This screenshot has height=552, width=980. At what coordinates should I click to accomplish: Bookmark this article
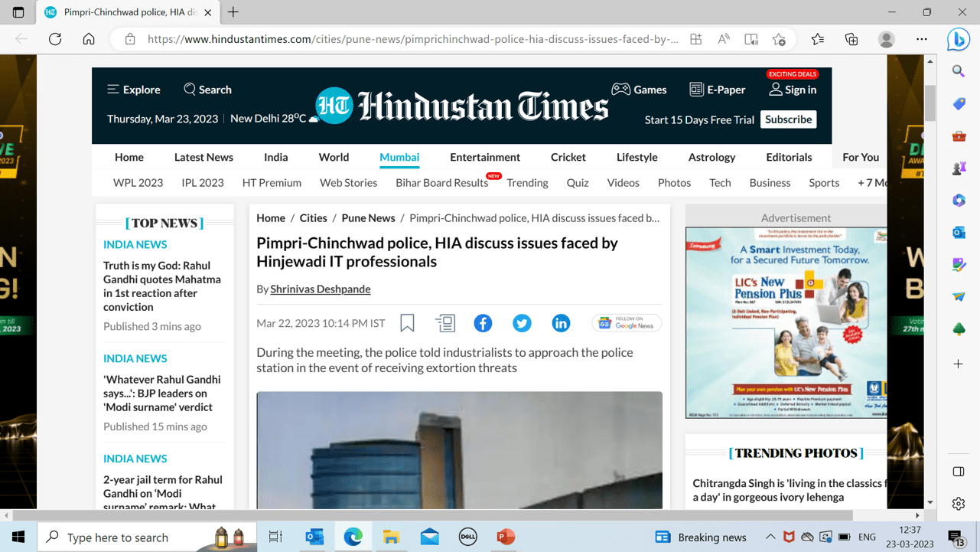(x=407, y=323)
